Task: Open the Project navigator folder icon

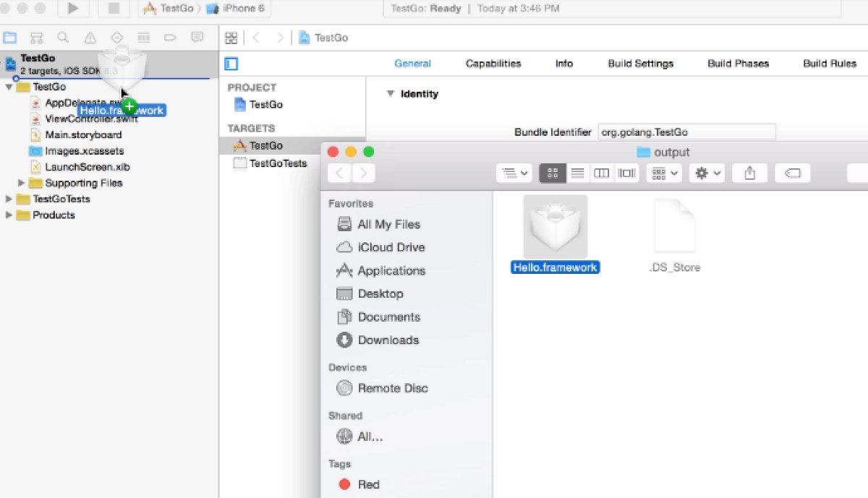Action: tap(10, 38)
